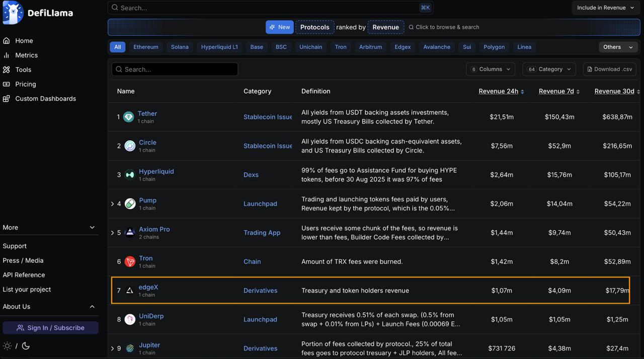Viewport: 644px width, 359px height.
Task: Click the DefiLlama logo
Action: (38, 13)
